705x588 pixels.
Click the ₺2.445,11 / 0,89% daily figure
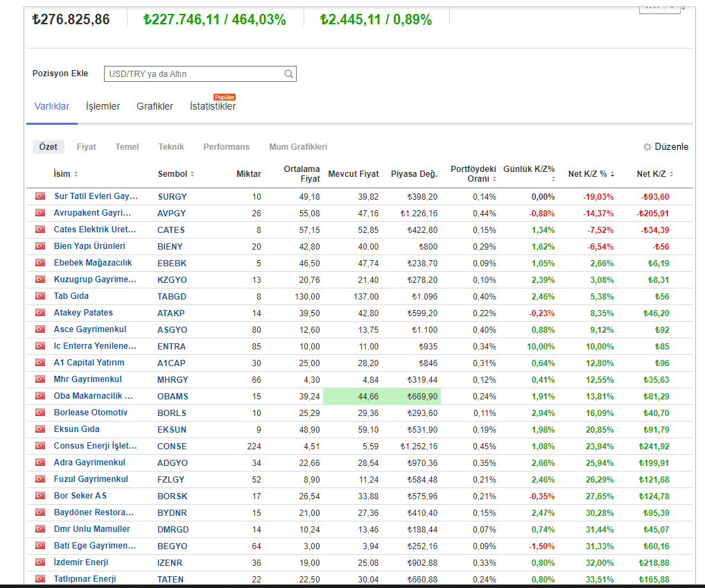376,19
